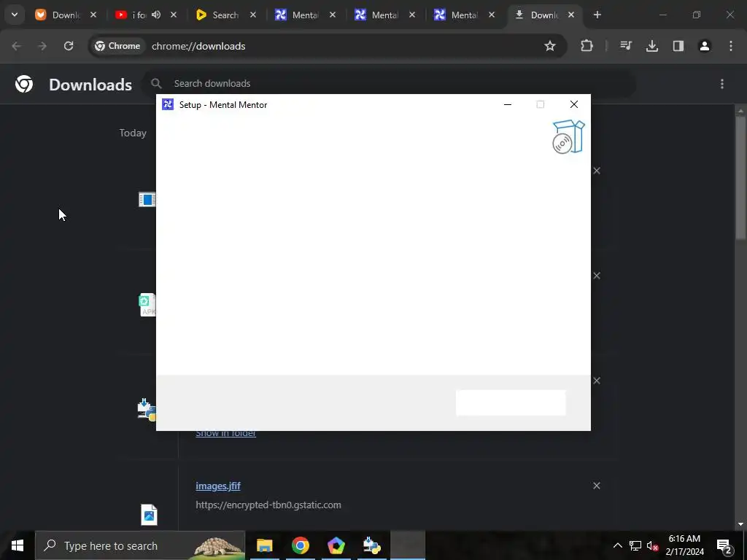Viewport: 747px width, 560px height.
Task: Remove the installer download entry from list
Action: tap(597, 381)
